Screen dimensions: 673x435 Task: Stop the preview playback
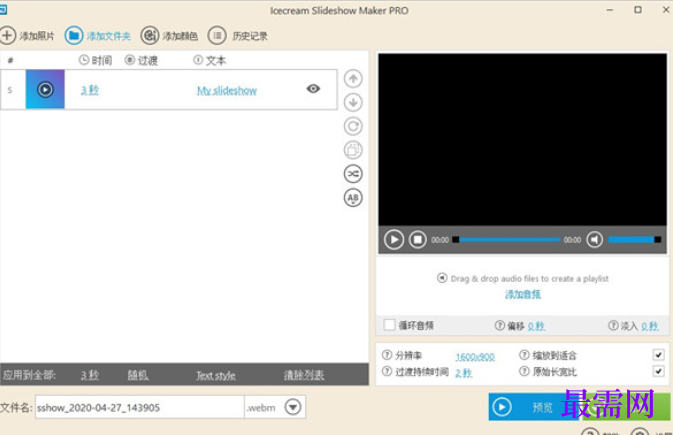(x=417, y=240)
